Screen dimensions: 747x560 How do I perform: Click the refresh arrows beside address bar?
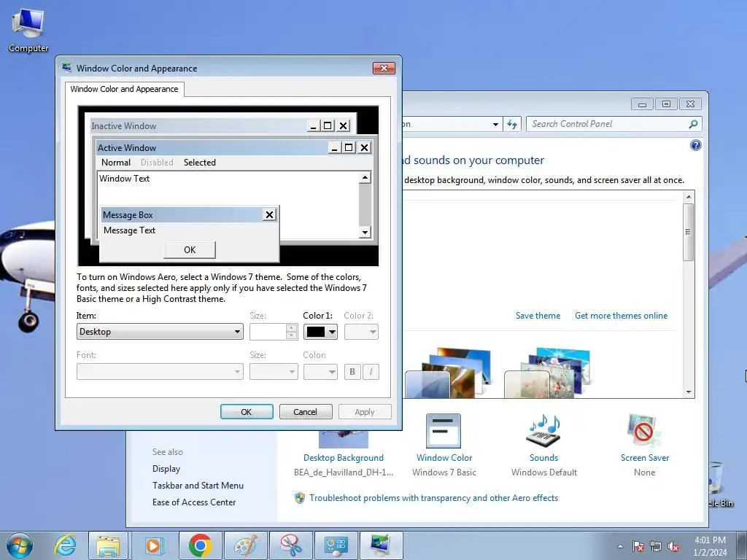(x=512, y=124)
